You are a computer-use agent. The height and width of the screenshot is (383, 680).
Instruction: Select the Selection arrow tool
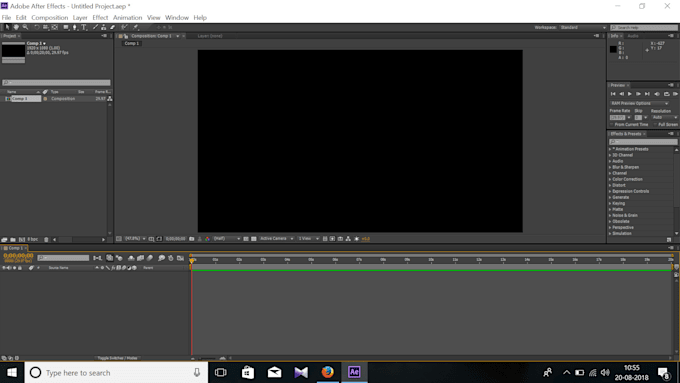pos(7,27)
